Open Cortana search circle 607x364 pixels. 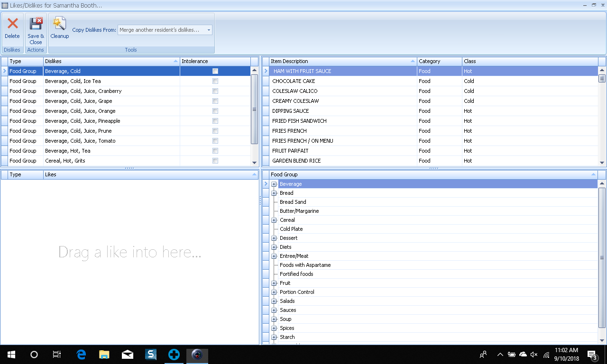click(x=34, y=355)
